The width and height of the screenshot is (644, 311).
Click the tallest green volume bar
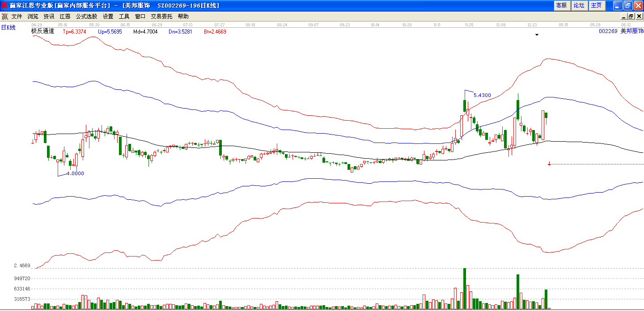tap(465, 289)
